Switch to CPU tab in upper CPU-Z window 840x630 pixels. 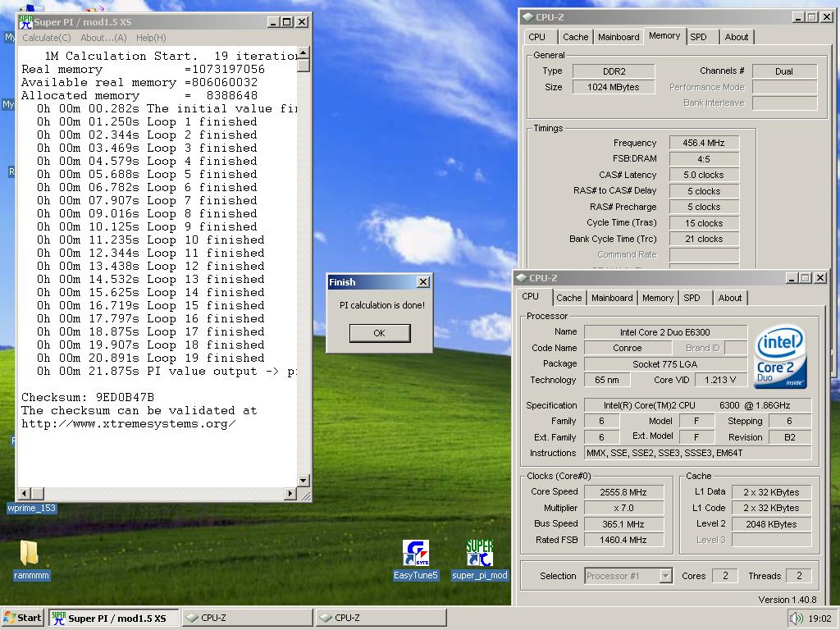pos(536,37)
